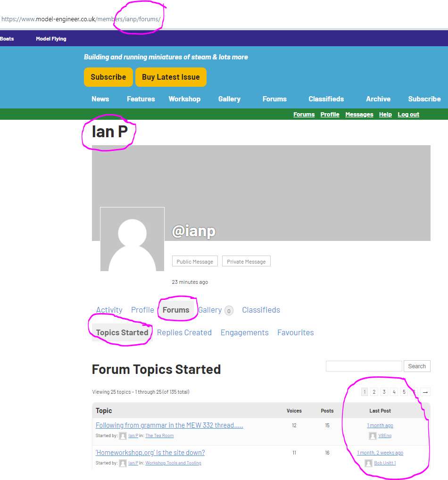Image resolution: width=448 pixels, height=480 pixels.
Task: Click the browser address bar URL
Action: [x=81, y=19]
